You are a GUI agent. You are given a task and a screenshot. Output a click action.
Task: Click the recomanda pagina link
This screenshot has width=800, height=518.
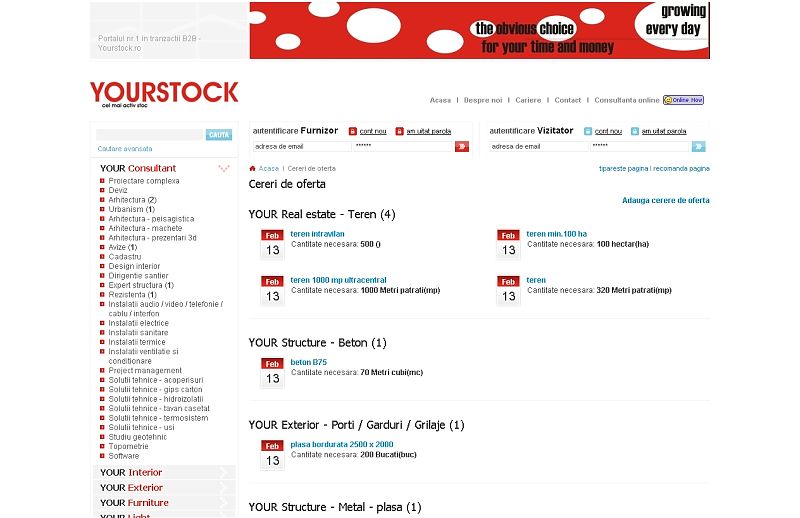pyautogui.click(x=681, y=168)
